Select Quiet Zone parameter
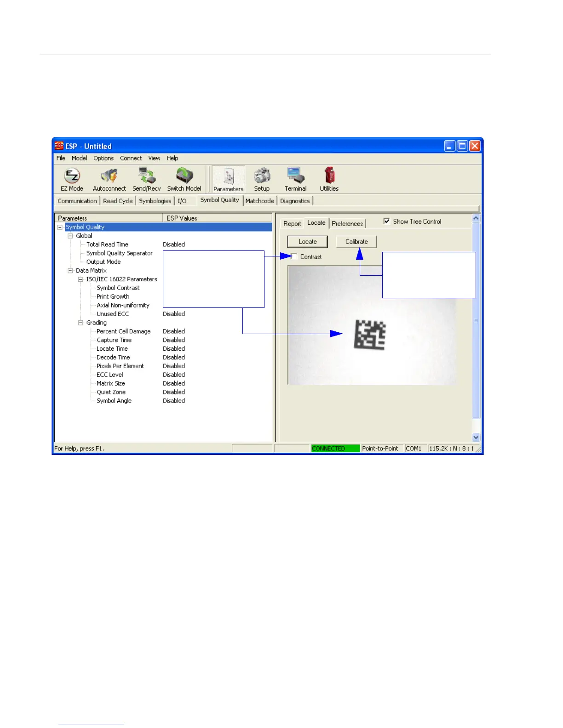563x728 pixels. pos(111,392)
